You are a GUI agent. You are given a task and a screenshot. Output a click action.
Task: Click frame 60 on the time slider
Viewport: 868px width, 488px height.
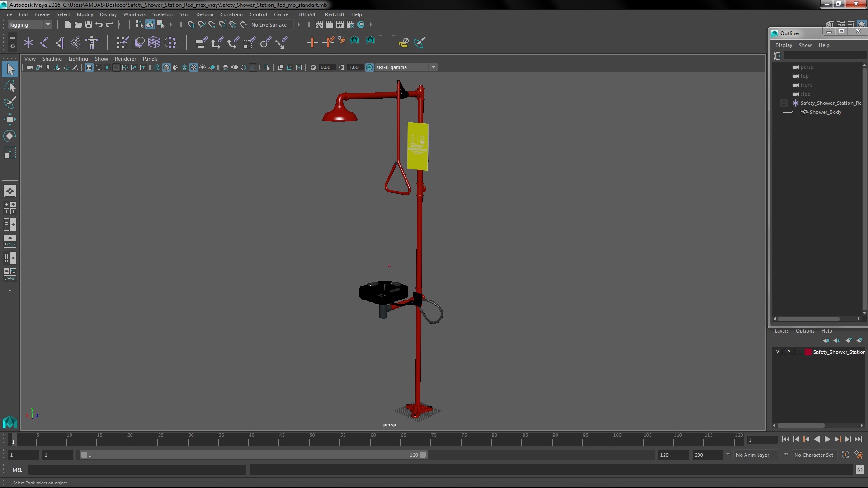(373, 439)
